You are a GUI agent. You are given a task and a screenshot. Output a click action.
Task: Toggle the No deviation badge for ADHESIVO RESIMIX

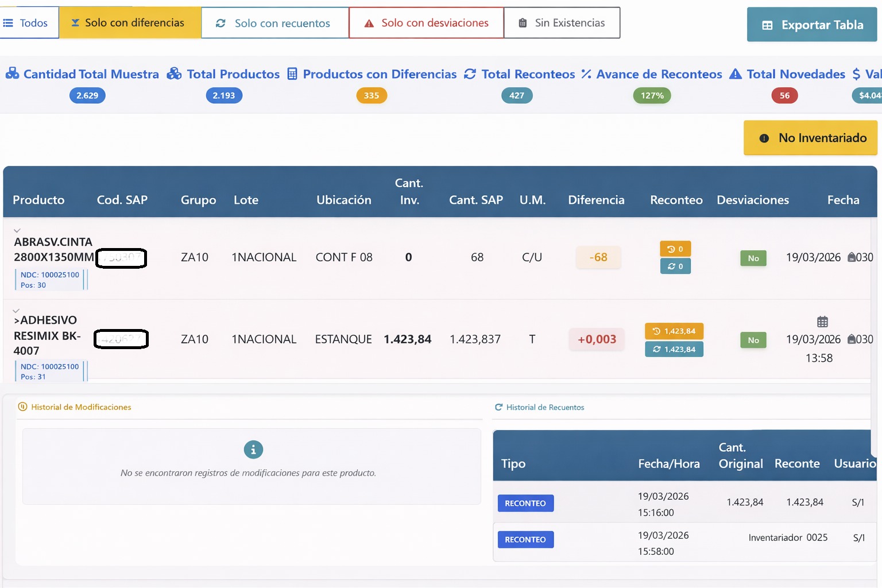pos(753,340)
